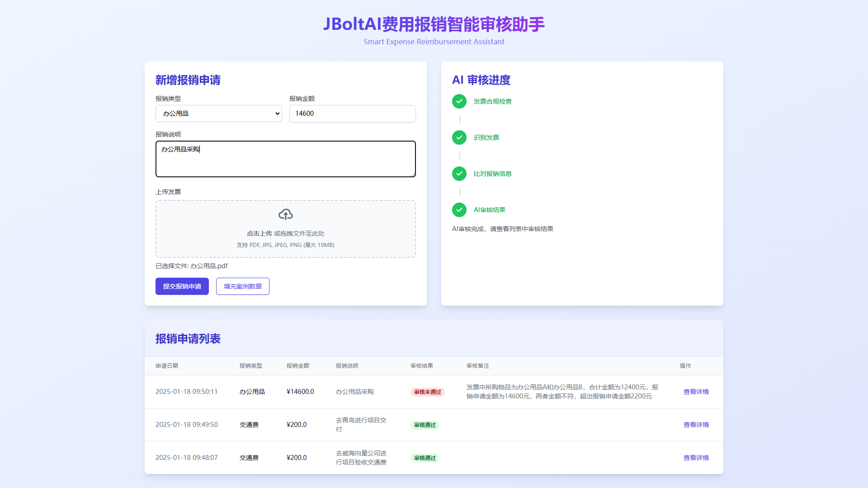The image size is (868, 488).
Task: Click the 报销金额 column header in the list
Action: click(298, 366)
